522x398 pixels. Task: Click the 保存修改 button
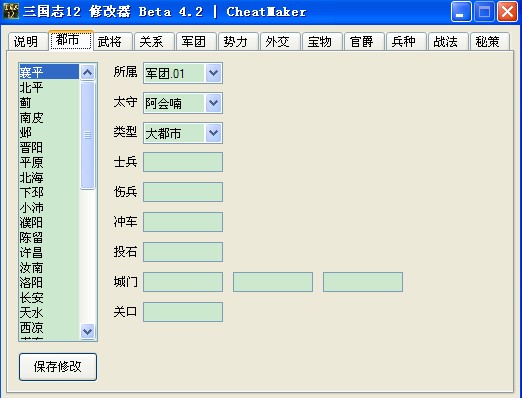(58, 367)
